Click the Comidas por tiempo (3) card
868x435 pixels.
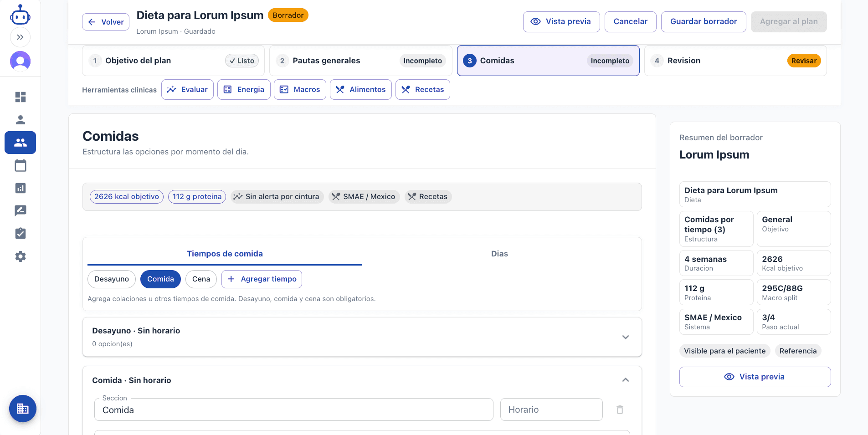716,229
